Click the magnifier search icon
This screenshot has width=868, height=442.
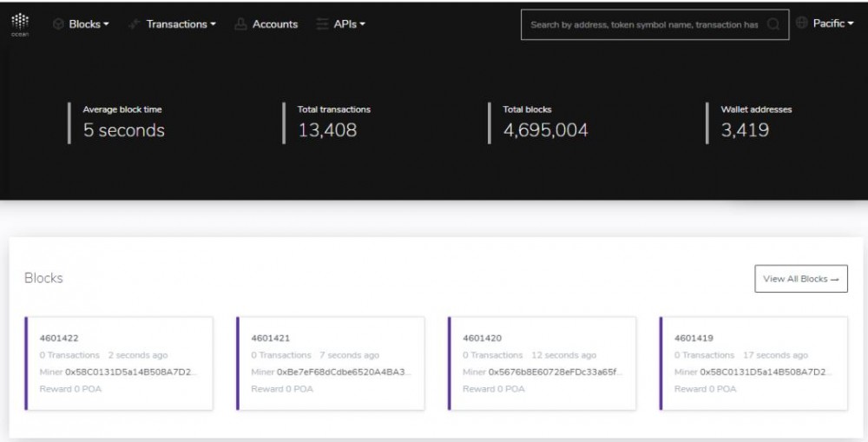(x=773, y=24)
